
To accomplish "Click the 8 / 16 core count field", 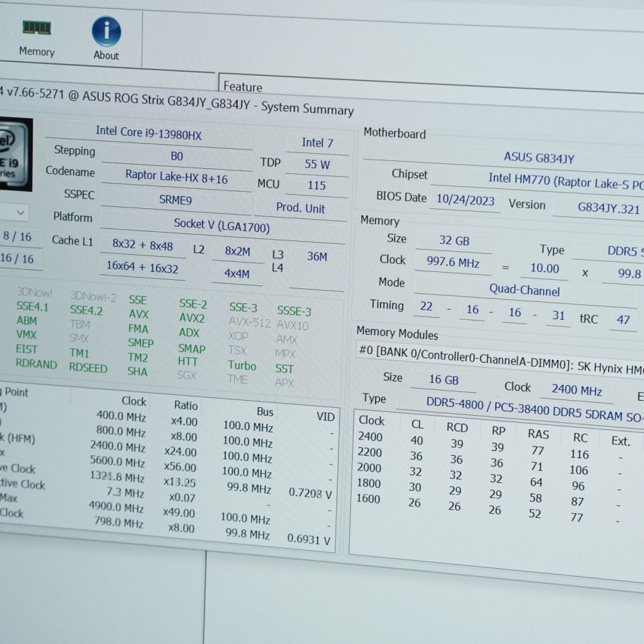I will click(17, 237).
